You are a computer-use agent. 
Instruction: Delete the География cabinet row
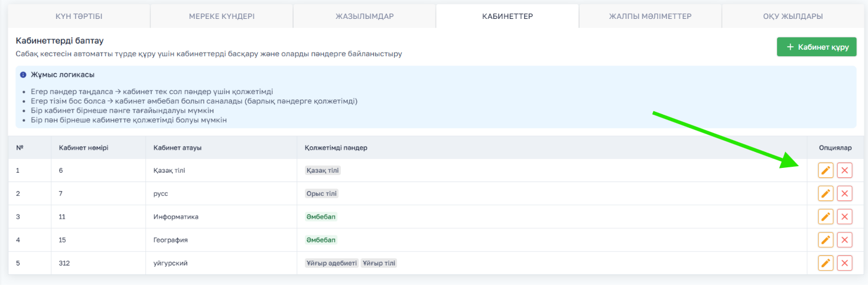point(845,240)
